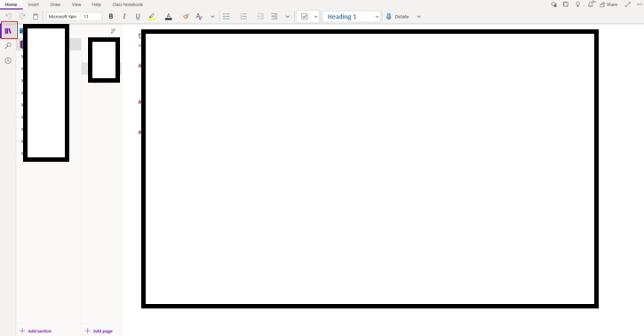
Task: Apply the font color
Action: click(169, 16)
